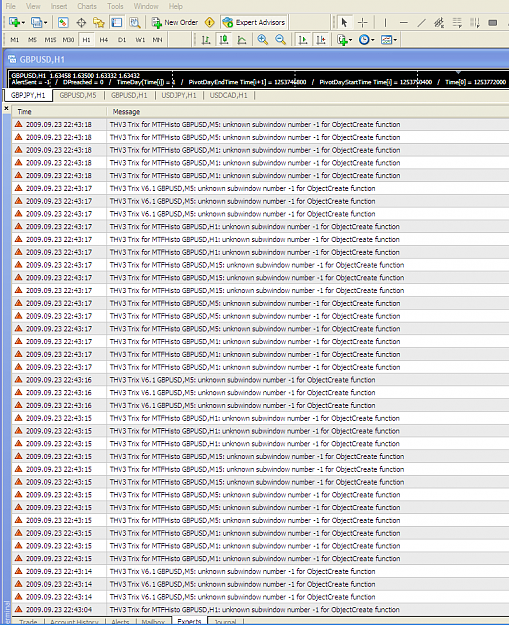
Task: Toggle the Terminal window icon
Action: 117,22
